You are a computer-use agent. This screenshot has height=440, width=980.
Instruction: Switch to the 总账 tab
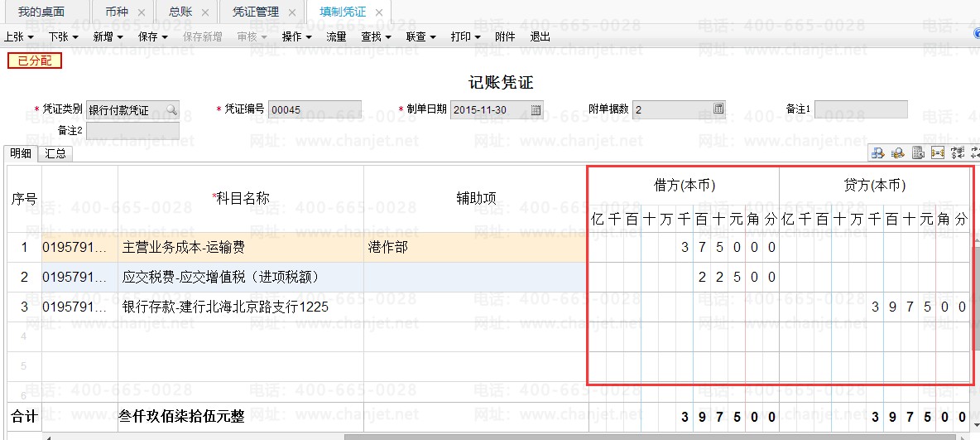tap(180, 12)
